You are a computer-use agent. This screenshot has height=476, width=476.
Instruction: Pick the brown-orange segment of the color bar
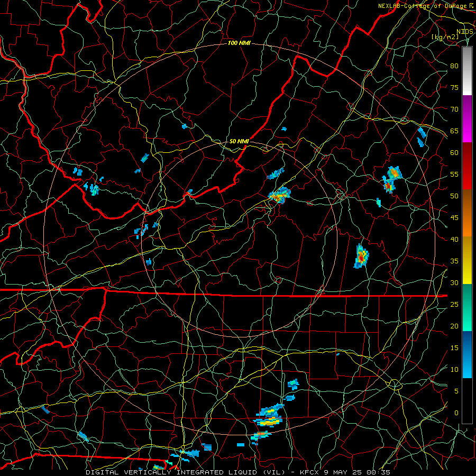click(x=467, y=213)
